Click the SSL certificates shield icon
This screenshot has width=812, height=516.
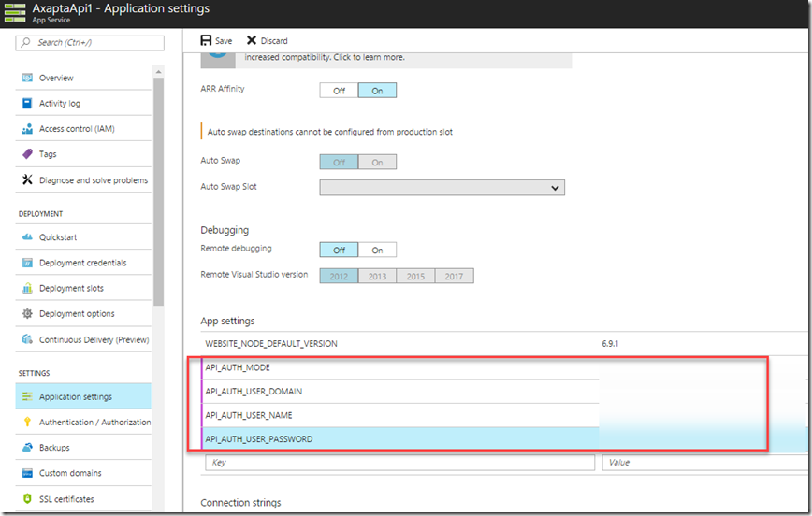point(27,498)
